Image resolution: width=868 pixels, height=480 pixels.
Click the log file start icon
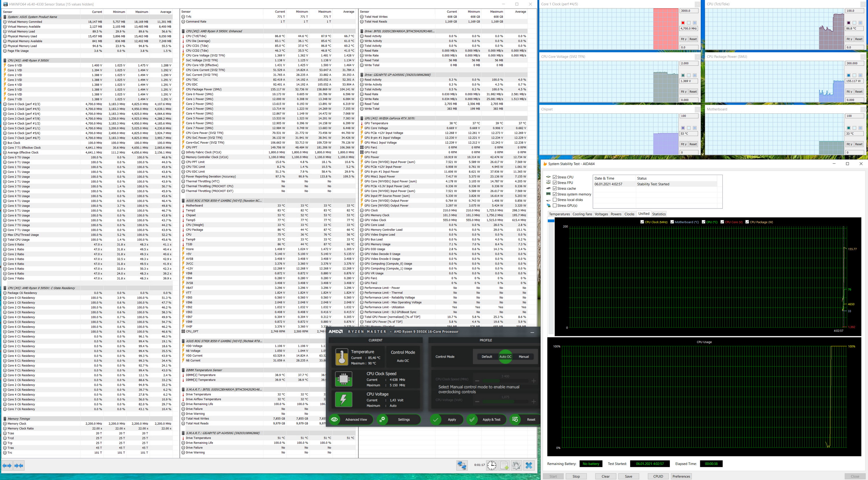pos(504,466)
